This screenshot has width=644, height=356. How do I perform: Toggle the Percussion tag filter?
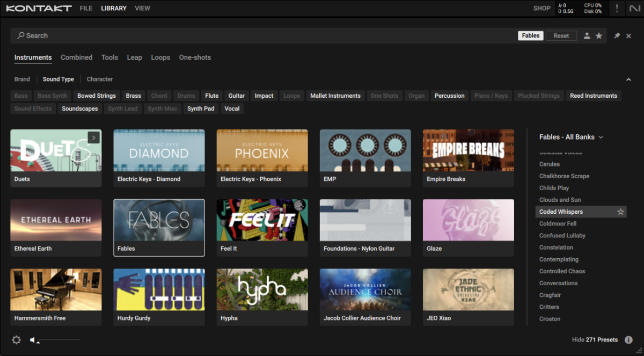pos(450,96)
